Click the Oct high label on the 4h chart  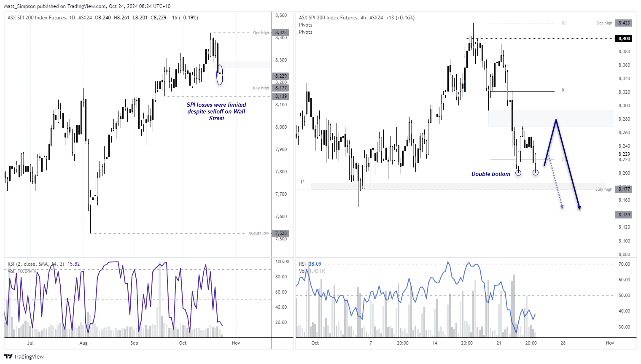pos(604,23)
